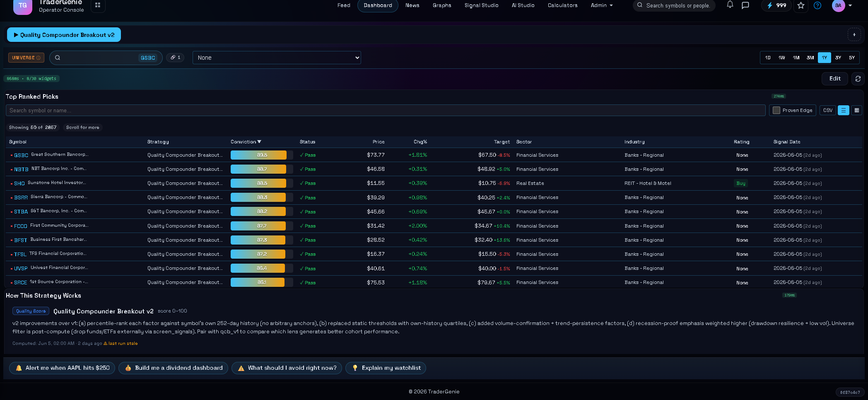Focus Search symbols or people field
This screenshot has width=868, height=400.
(x=674, y=5)
